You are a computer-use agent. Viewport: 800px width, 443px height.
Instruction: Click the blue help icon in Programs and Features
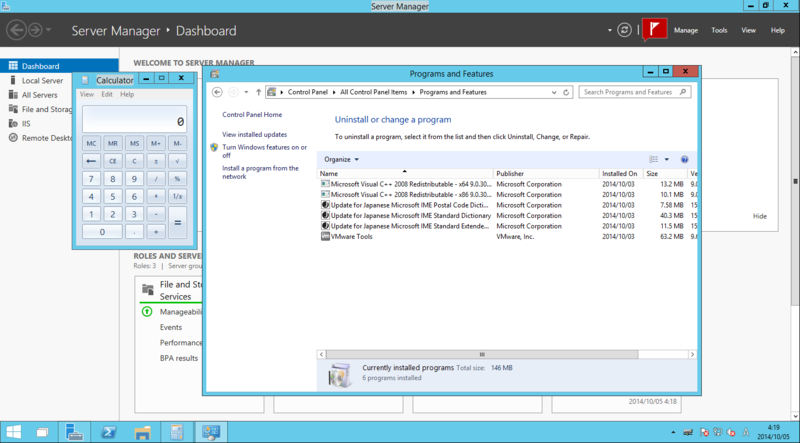685,159
